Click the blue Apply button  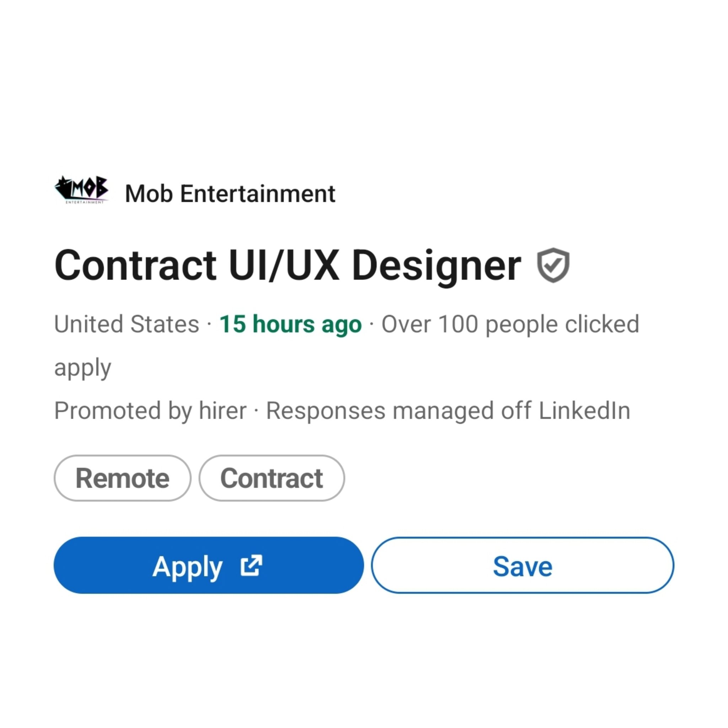click(209, 565)
